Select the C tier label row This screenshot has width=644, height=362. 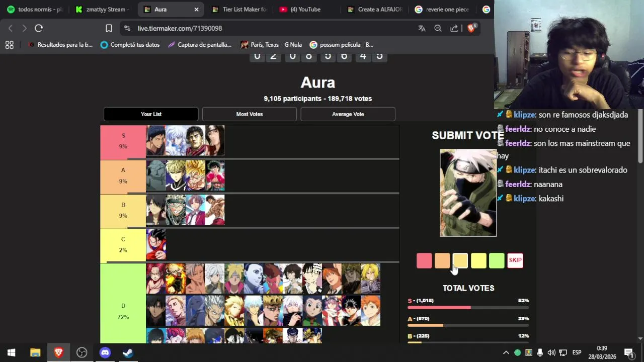123,245
